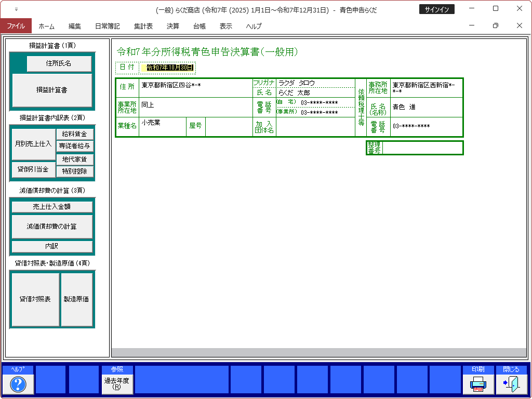Click the blue question mark help icon
The height and width of the screenshot is (399, 532).
click(x=18, y=384)
